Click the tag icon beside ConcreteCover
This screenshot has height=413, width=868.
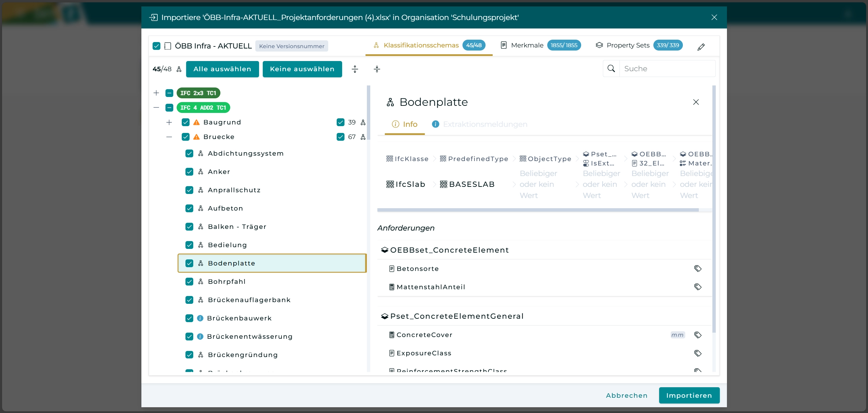pos(697,335)
